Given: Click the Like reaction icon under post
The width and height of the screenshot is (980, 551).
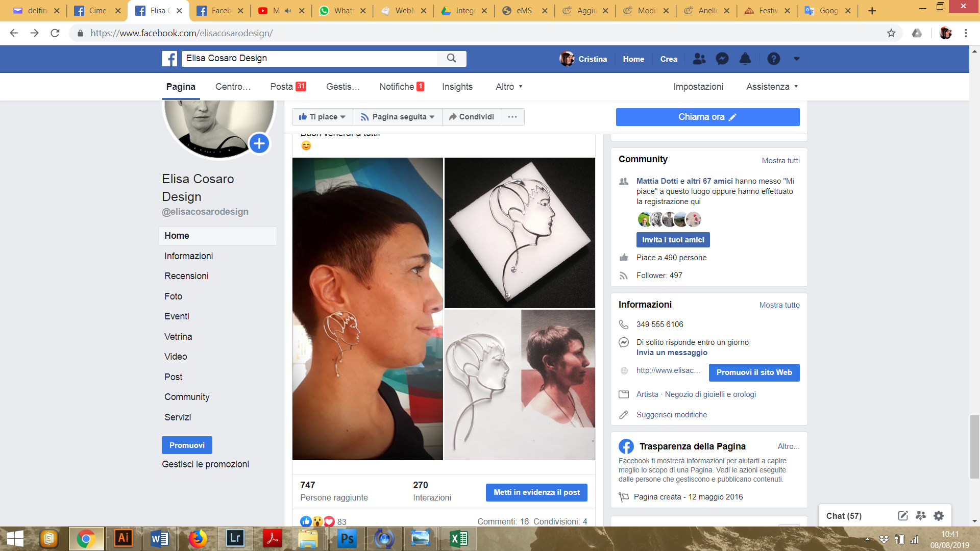Looking at the screenshot, I should click(x=306, y=521).
